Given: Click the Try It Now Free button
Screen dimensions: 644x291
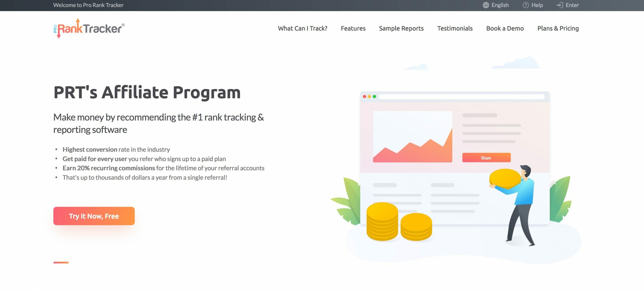Looking at the screenshot, I should coord(94,216).
